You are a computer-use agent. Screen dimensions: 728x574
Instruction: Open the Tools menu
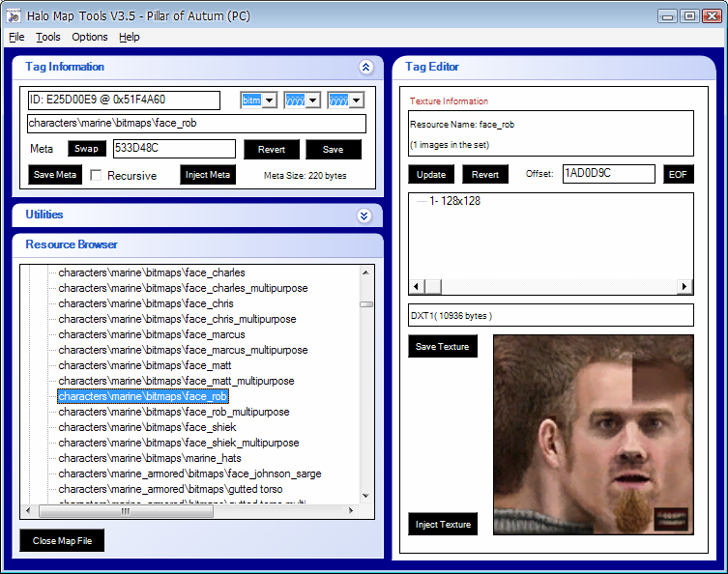tap(48, 37)
